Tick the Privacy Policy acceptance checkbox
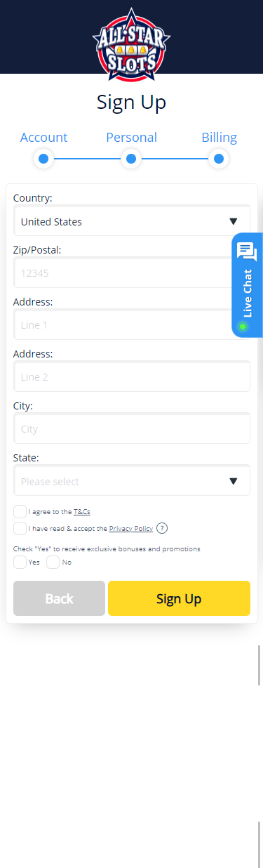The height and width of the screenshot is (868, 263). coord(20,528)
